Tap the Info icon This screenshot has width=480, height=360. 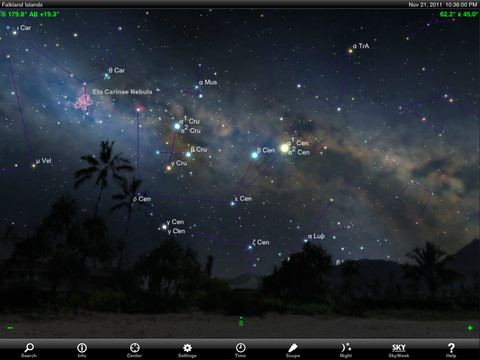[82, 350]
